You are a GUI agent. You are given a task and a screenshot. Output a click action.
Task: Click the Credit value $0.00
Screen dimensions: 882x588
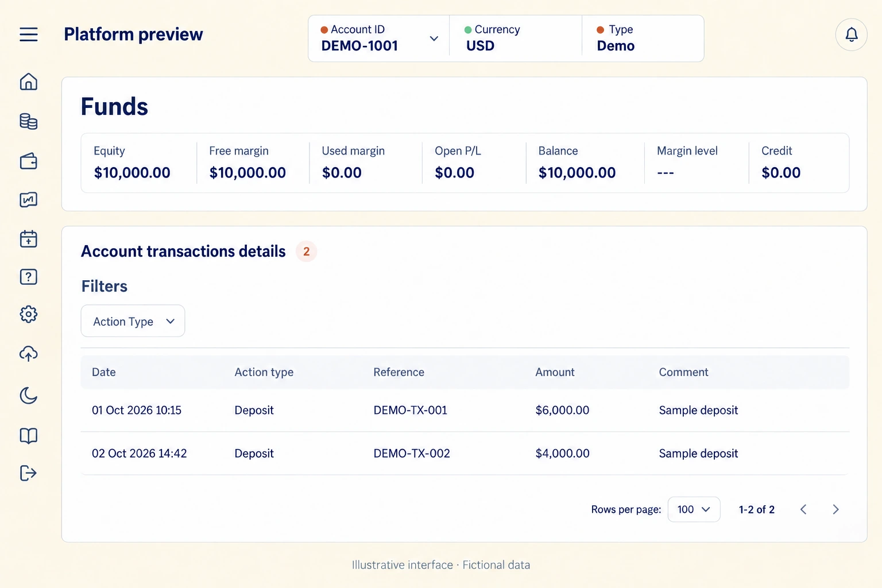point(781,172)
